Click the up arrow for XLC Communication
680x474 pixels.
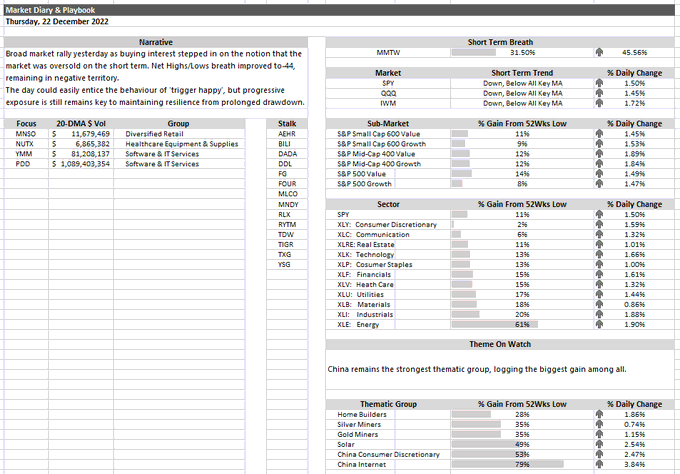pyautogui.click(x=599, y=234)
